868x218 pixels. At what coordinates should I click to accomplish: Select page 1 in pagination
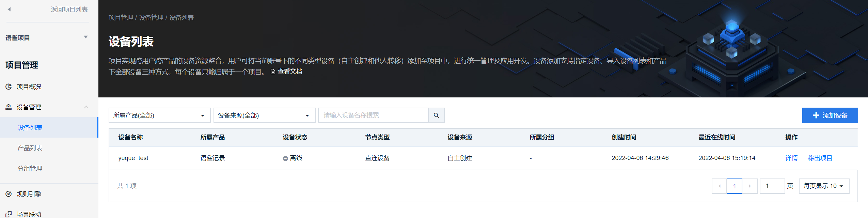(735, 186)
